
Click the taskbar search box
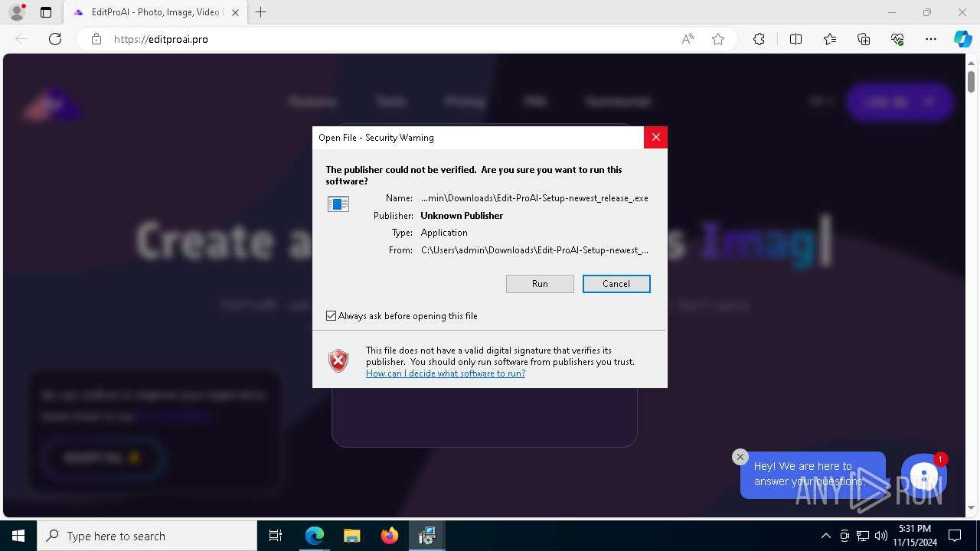tap(147, 536)
